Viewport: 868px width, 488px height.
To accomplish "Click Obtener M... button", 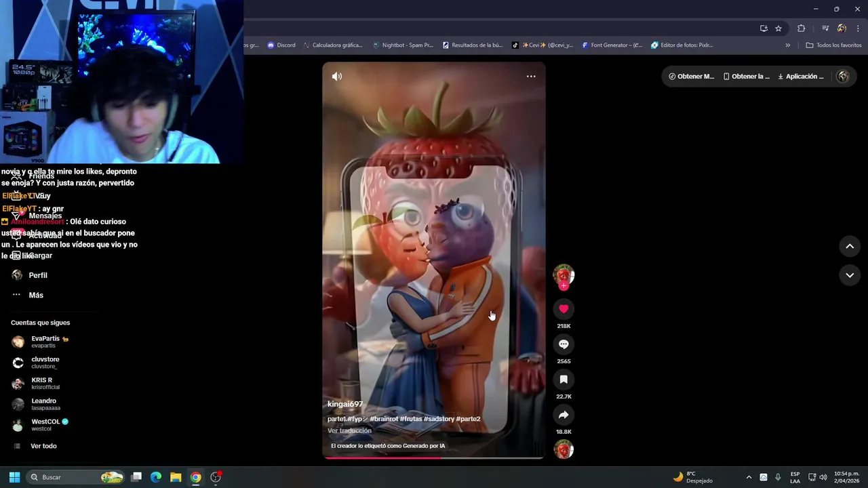I will (691, 77).
